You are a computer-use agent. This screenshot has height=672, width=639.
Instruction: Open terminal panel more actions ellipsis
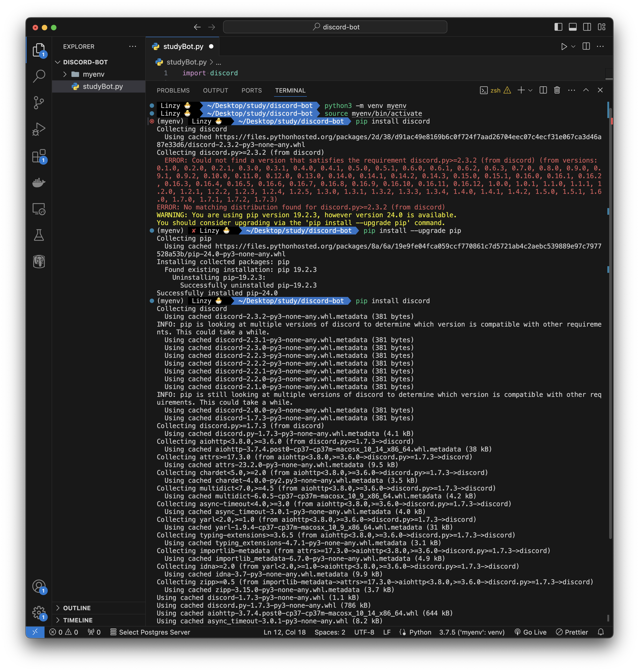[572, 90]
